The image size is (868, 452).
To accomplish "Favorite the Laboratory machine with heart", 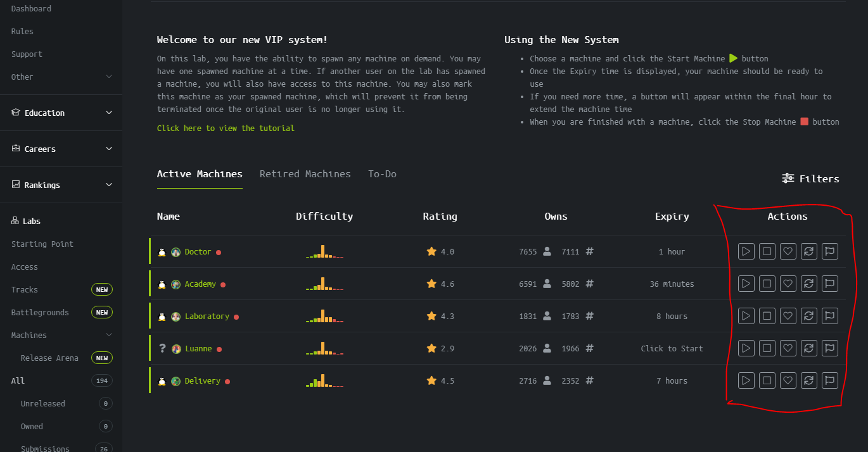I will pos(788,316).
